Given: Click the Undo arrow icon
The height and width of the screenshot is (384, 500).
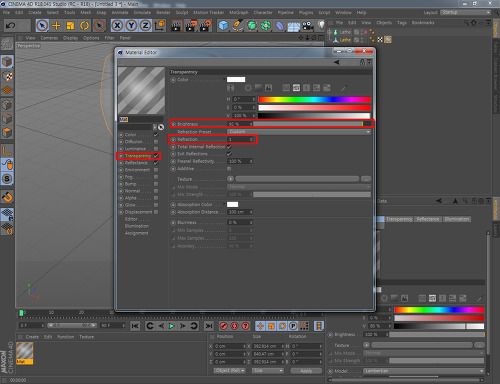Looking at the screenshot, I should 11,25.
